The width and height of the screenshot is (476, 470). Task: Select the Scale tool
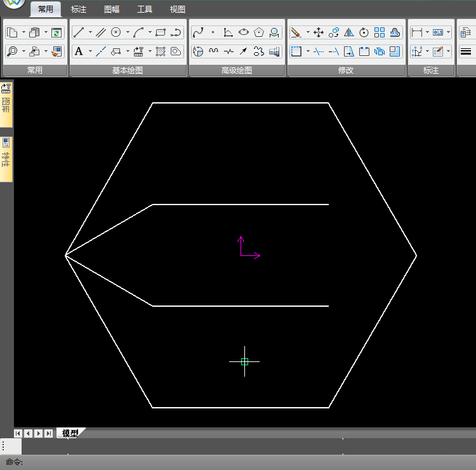pos(395,51)
